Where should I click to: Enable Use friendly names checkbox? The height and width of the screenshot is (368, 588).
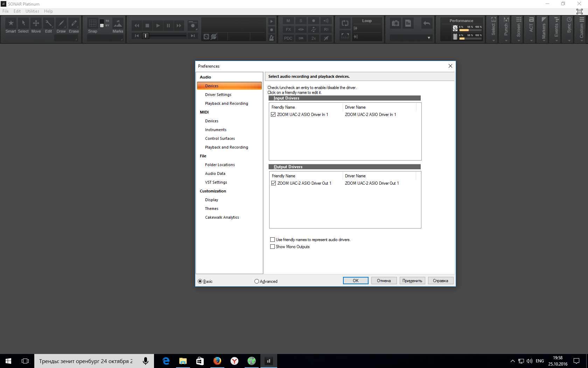(272, 240)
